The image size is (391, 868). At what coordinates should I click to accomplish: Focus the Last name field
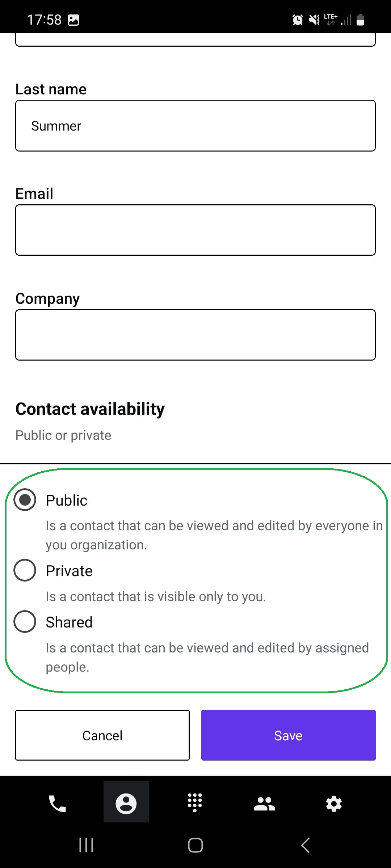(195, 126)
